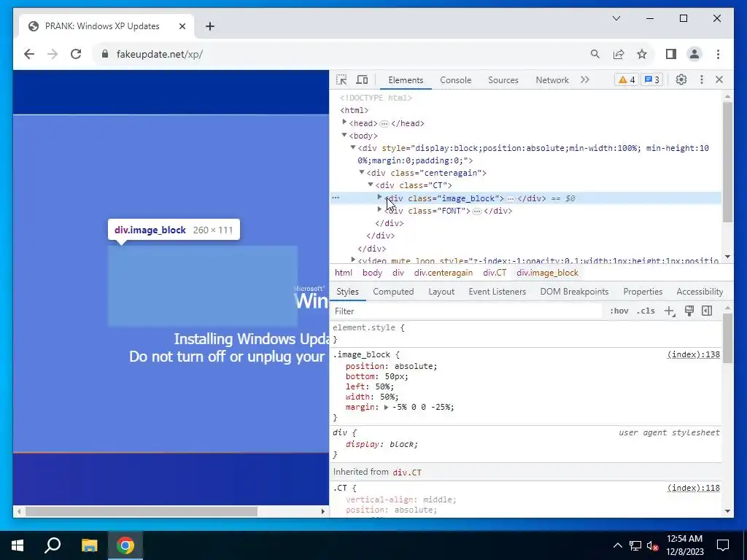This screenshot has width=747, height=560.
Task: Share this page icon
Action: (x=619, y=54)
